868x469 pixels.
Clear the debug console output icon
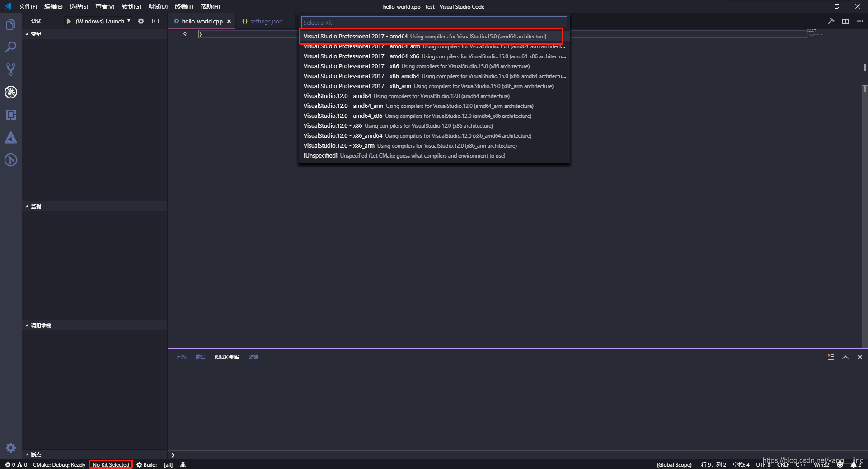[x=830, y=357]
